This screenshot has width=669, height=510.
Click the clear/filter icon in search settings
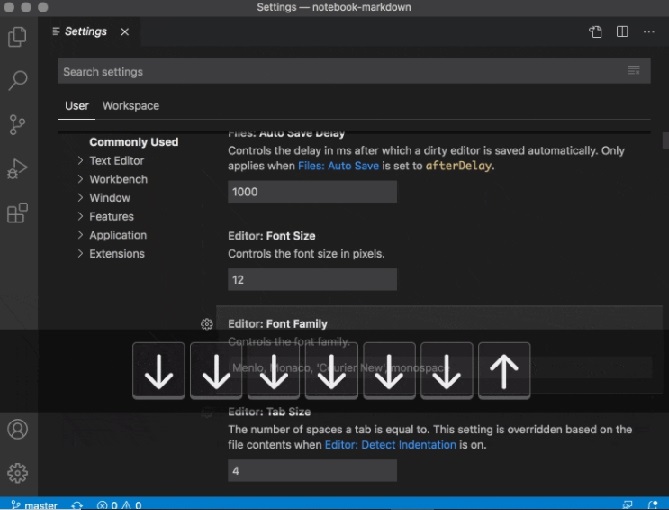click(x=634, y=70)
